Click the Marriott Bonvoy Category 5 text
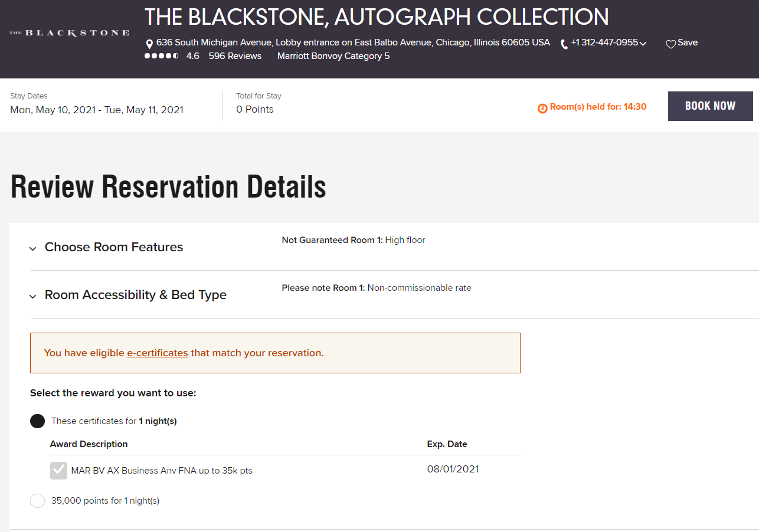The image size is (759, 532). 333,56
